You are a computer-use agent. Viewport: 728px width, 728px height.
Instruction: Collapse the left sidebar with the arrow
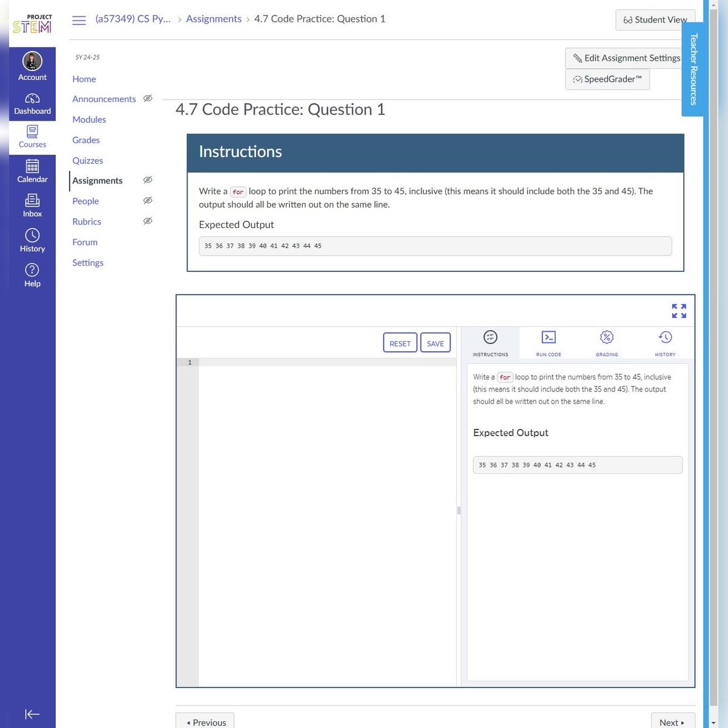pos(32,714)
